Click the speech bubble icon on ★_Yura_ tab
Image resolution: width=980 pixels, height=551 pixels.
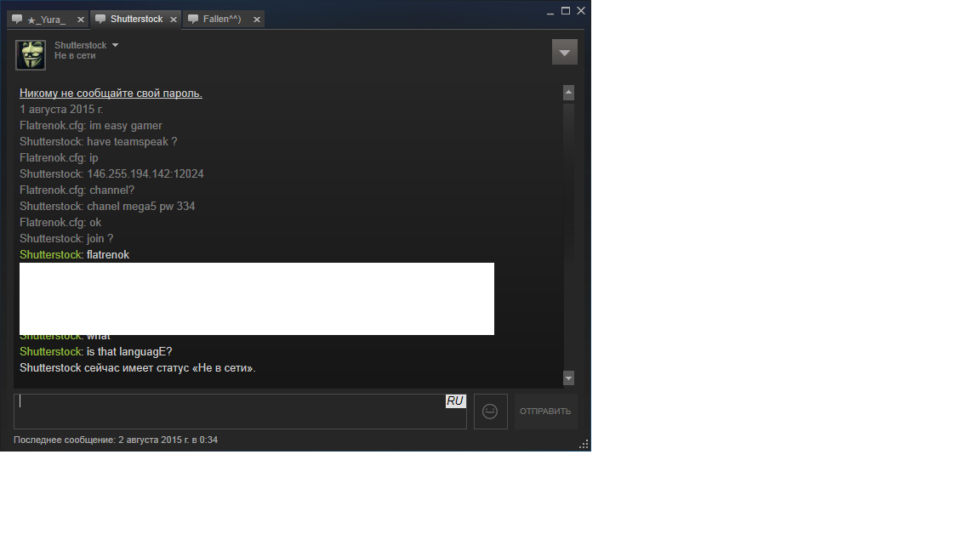[17, 19]
